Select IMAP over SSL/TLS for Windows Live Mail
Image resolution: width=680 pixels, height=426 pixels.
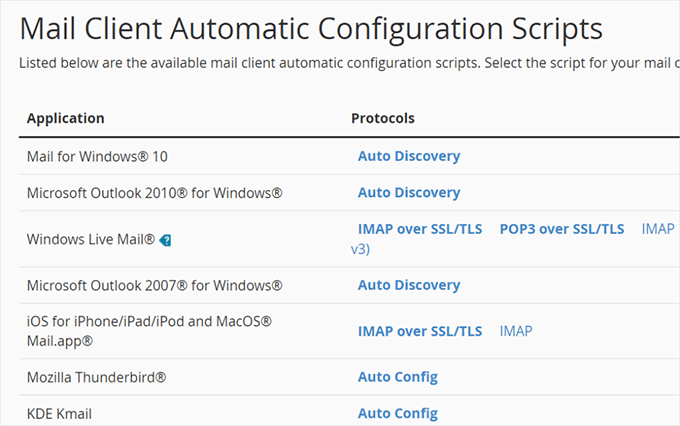coord(420,229)
